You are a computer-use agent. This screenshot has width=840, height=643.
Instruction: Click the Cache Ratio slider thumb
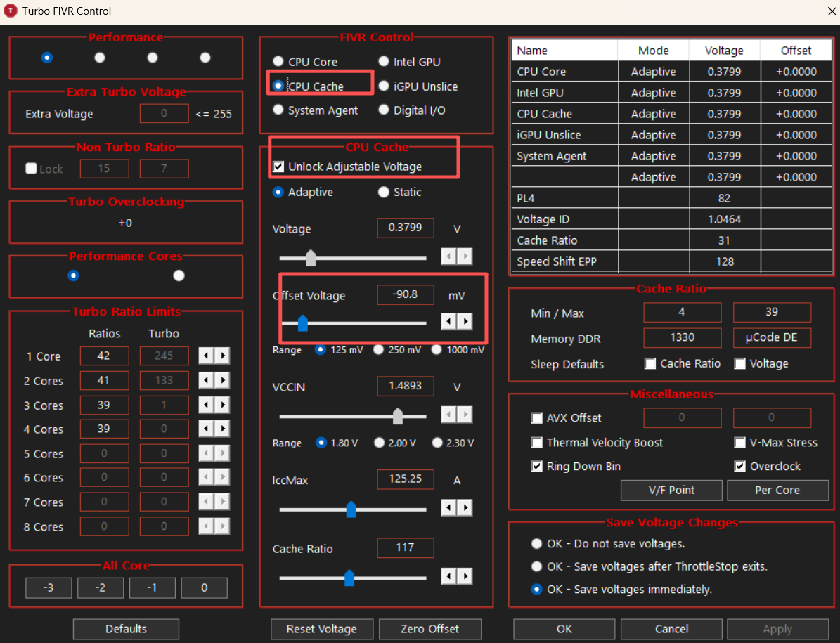pos(349,578)
